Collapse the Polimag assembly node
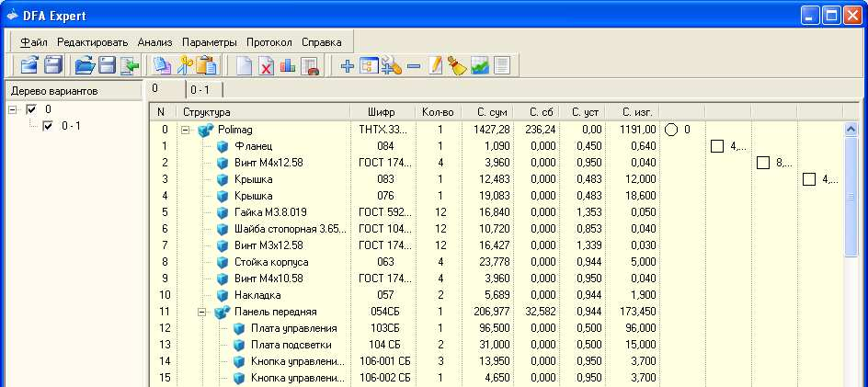The height and width of the screenshot is (387, 868). coord(186,131)
